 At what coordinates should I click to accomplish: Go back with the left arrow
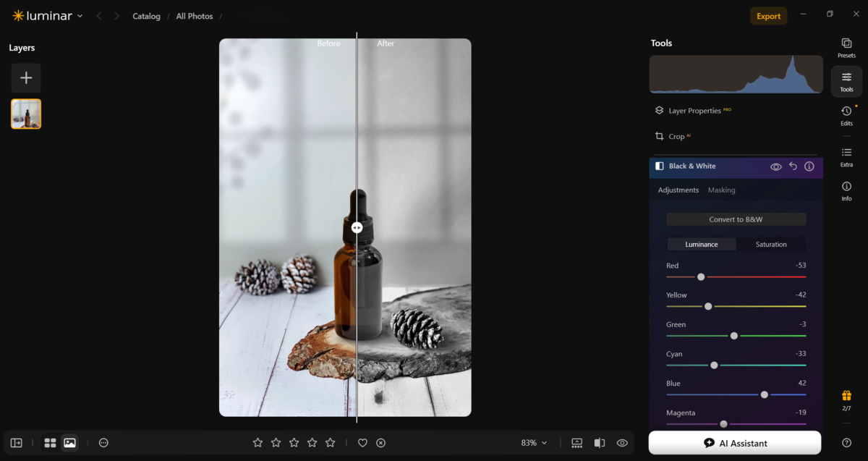coord(99,16)
